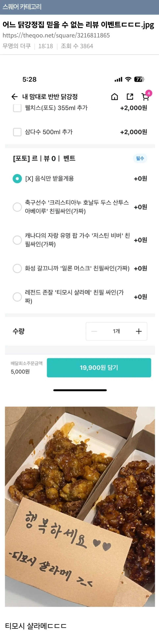This screenshot has height=644, width=159.
Task: Select the 호날두 친필싸인 radio option
Action: (17, 207)
